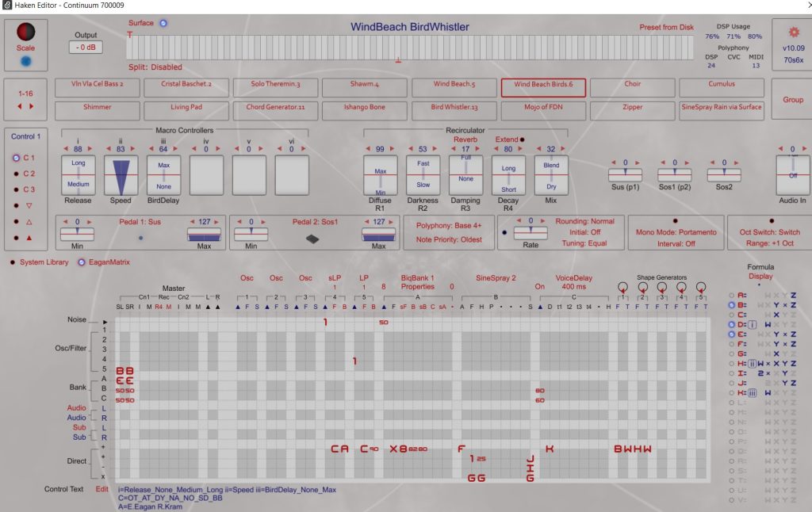Decrease Decay R4 value 80 with left arrow
The height and width of the screenshot is (512, 812).
point(496,149)
